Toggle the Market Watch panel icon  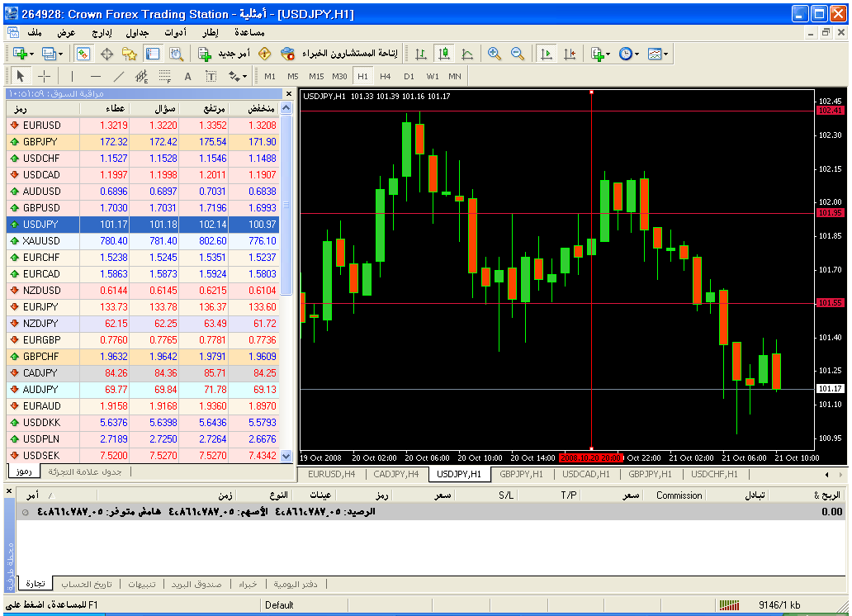click(x=83, y=54)
